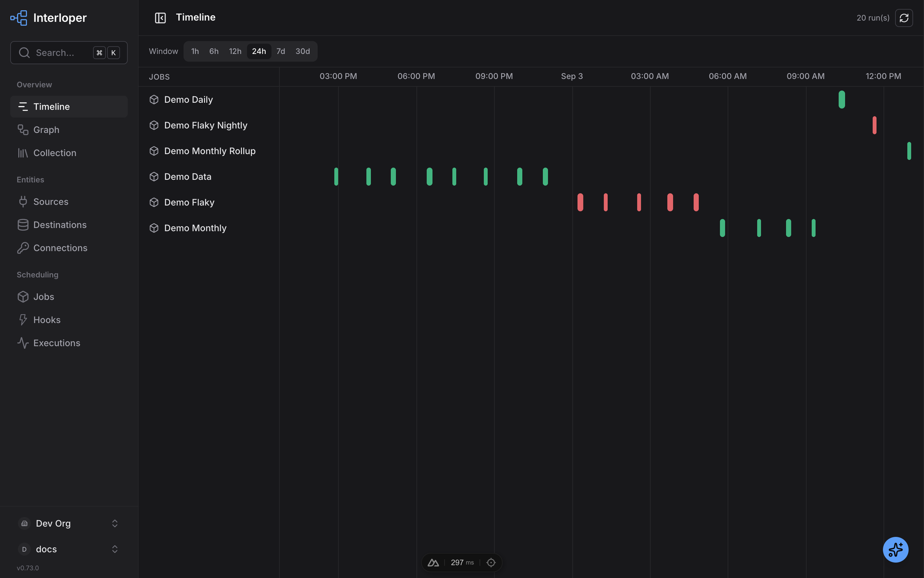The image size is (924, 578).
Task: Open the Hooks page
Action: click(x=69, y=320)
